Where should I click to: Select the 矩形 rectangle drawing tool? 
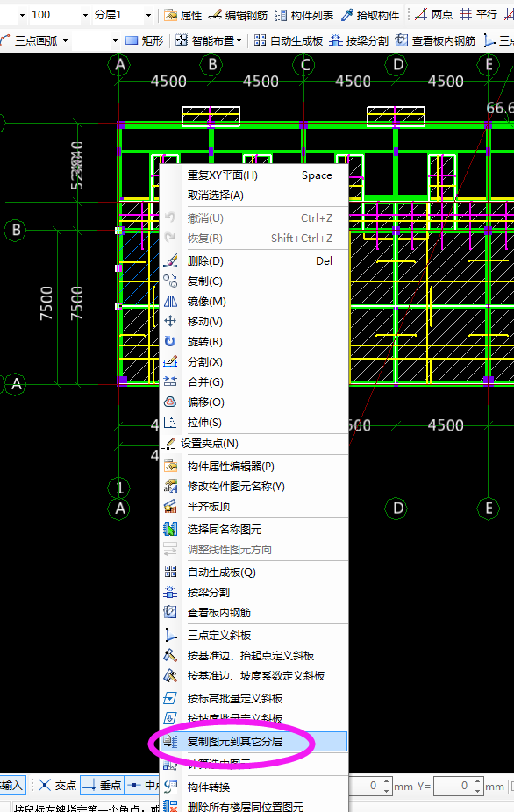(x=145, y=40)
